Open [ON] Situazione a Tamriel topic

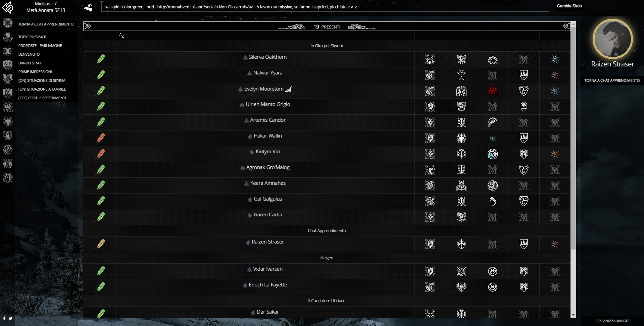point(42,89)
